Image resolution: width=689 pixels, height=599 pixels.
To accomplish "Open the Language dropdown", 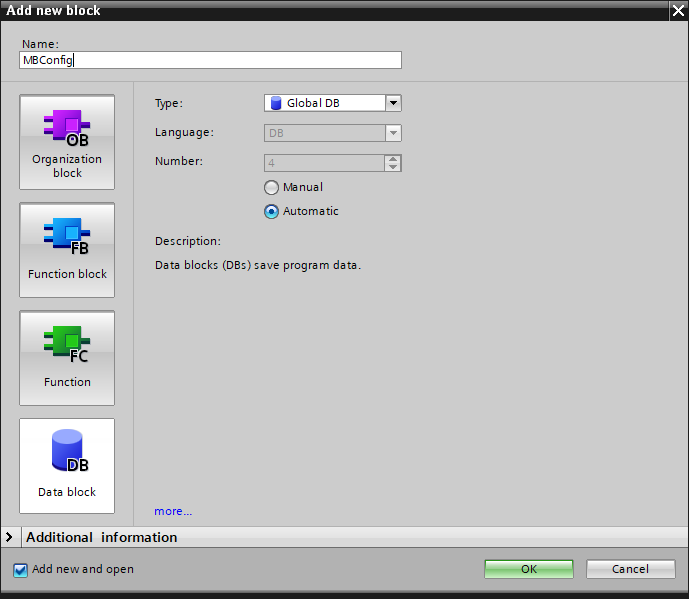I will (393, 133).
